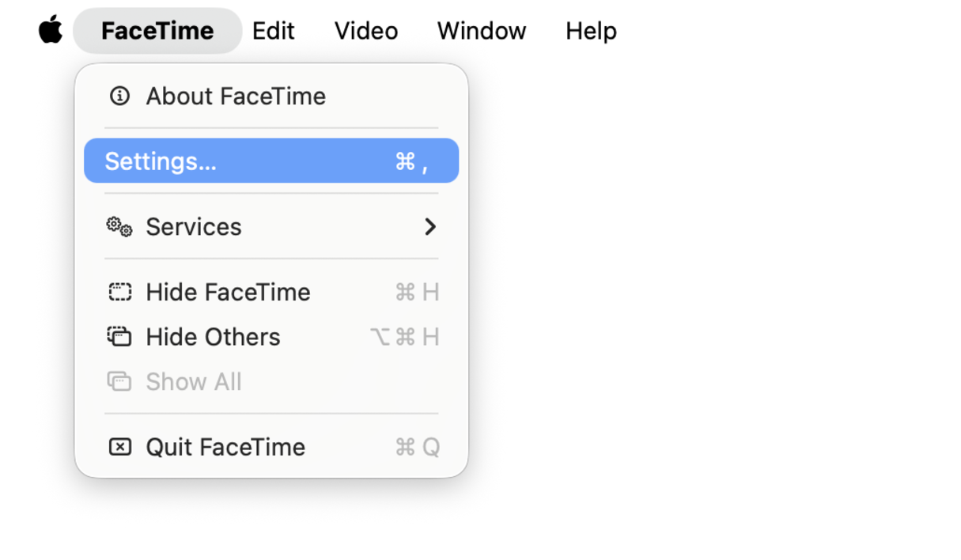Close the FaceTime menu bar item
Viewport: 961px width, 560px height.
click(x=157, y=31)
